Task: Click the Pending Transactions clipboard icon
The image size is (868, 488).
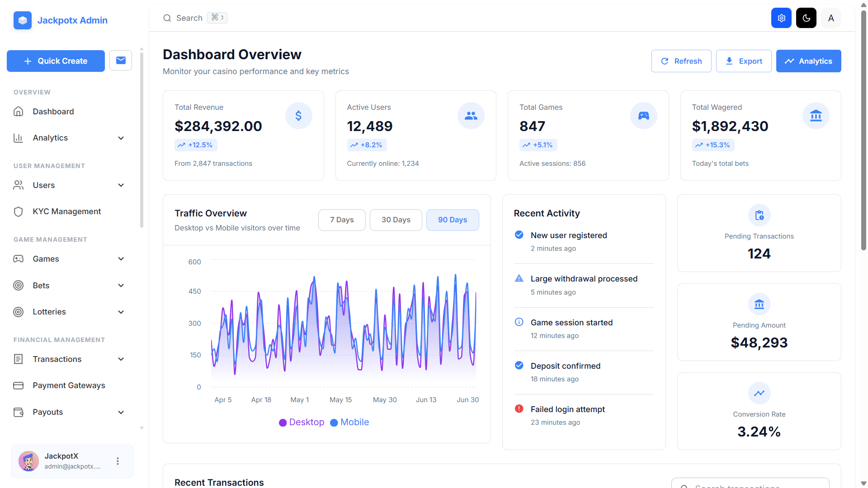Action: 759,215
